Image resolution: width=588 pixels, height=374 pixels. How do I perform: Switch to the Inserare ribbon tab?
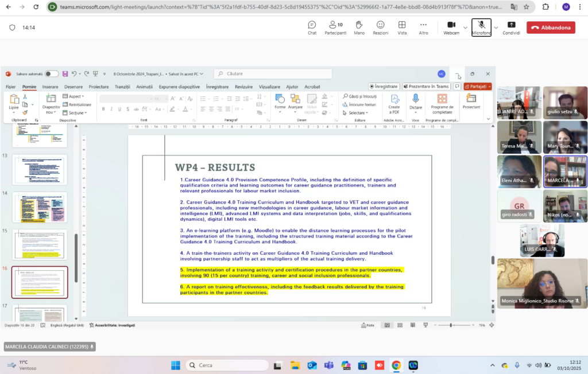[51, 87]
